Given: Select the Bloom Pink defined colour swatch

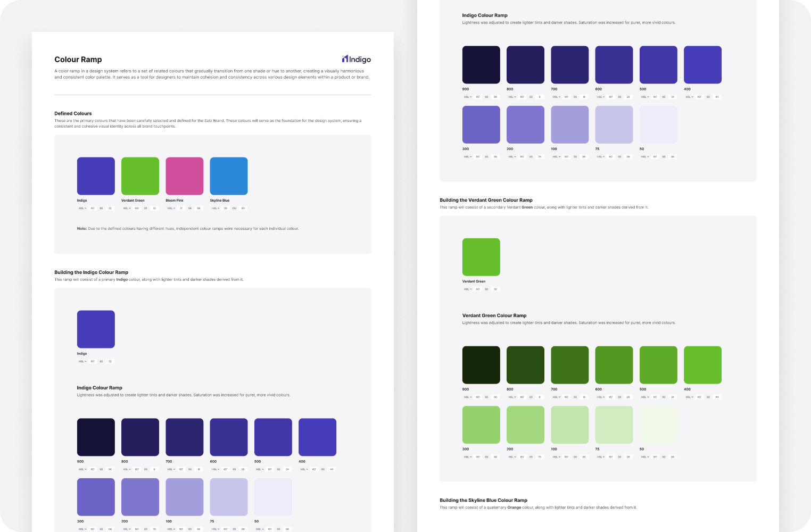Looking at the screenshot, I should point(184,176).
